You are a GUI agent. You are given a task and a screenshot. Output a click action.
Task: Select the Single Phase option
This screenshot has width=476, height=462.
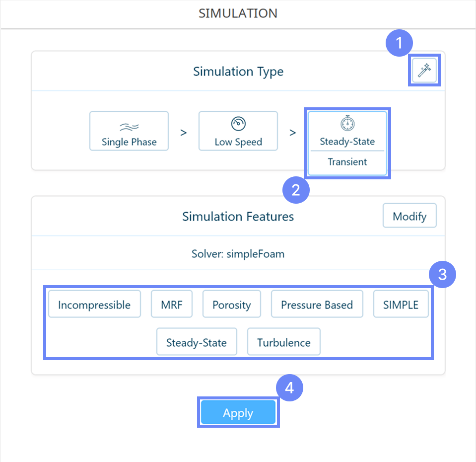click(129, 131)
